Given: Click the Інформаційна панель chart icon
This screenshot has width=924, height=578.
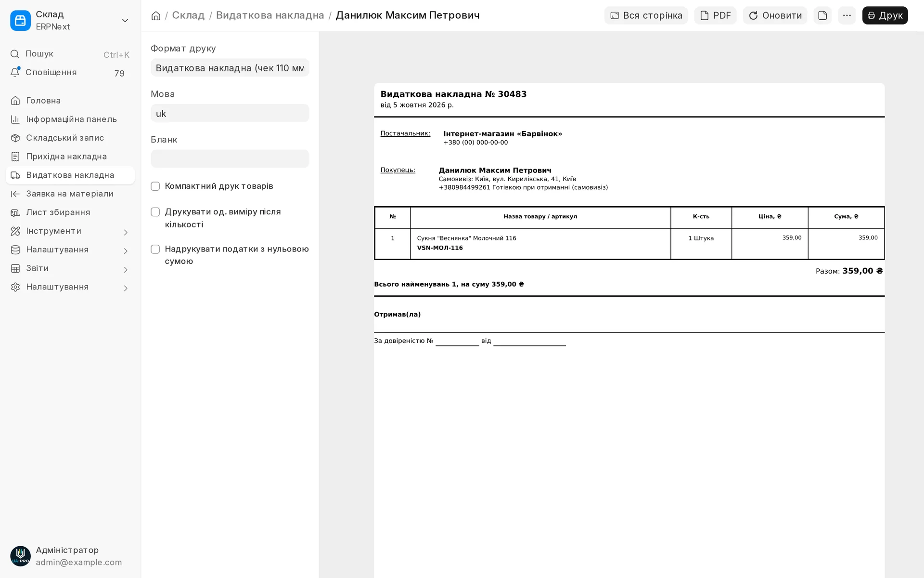Looking at the screenshot, I should pyautogui.click(x=15, y=119).
